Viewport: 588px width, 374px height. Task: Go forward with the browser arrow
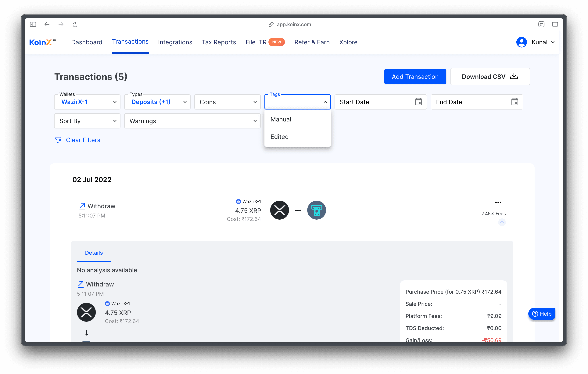point(61,24)
